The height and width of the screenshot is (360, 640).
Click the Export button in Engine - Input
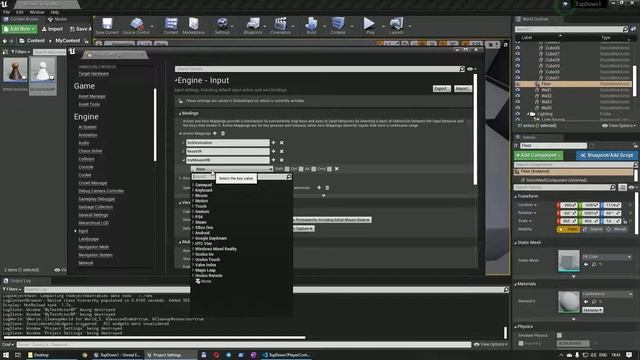[442, 89]
